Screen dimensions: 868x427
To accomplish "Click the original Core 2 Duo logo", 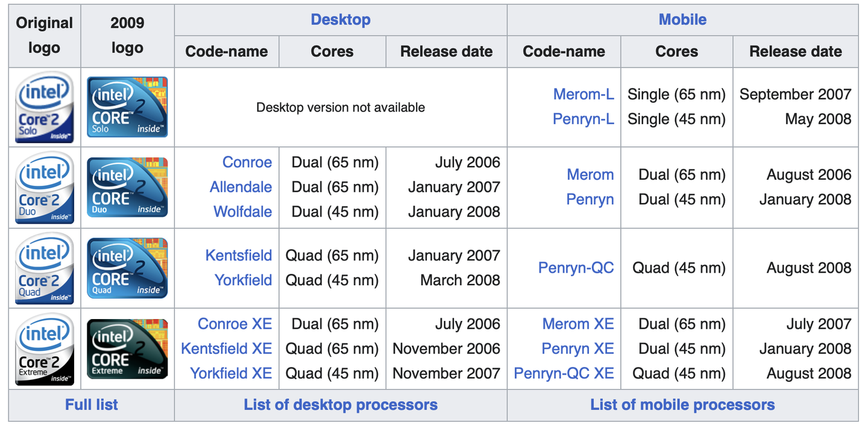I will pyautogui.click(x=45, y=188).
